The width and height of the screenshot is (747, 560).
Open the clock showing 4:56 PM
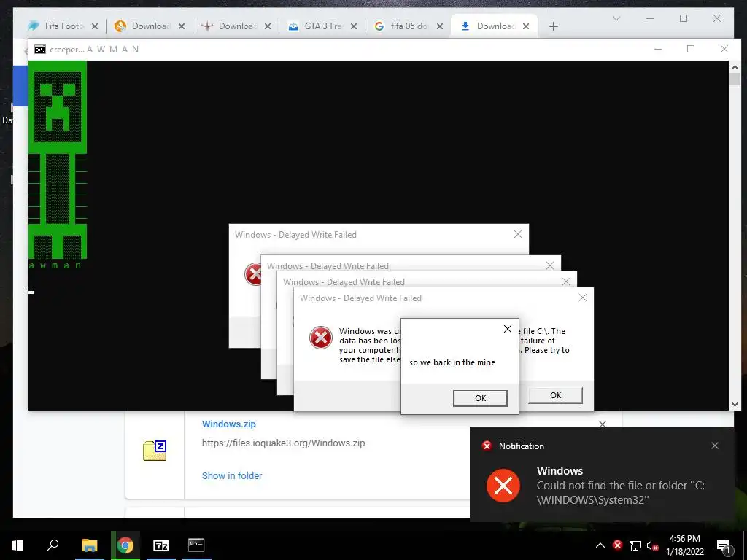click(684, 545)
